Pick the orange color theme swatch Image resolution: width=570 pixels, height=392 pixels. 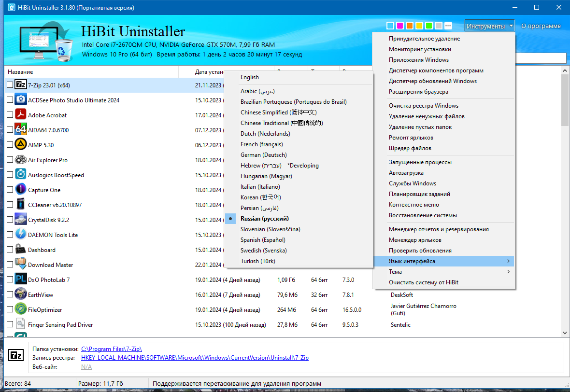click(410, 26)
